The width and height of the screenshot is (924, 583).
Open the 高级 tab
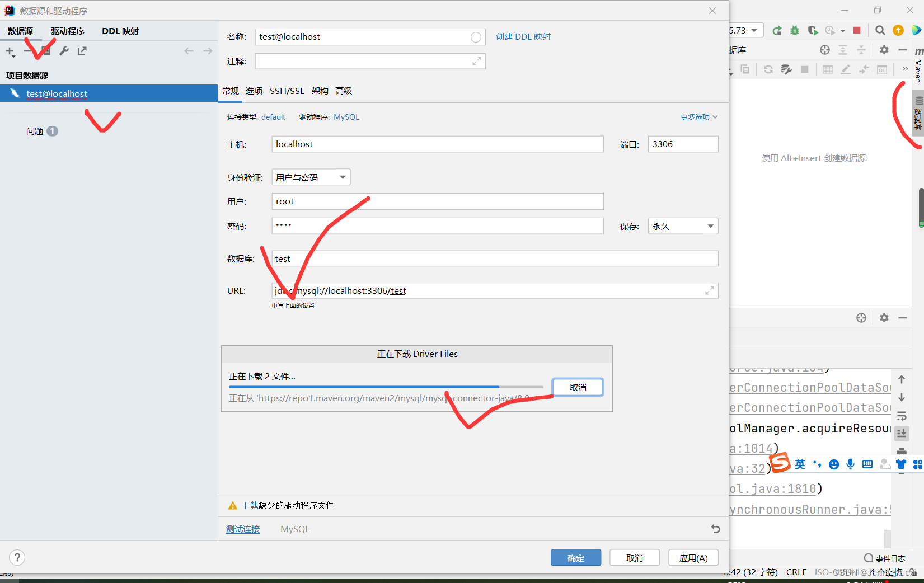click(x=344, y=91)
